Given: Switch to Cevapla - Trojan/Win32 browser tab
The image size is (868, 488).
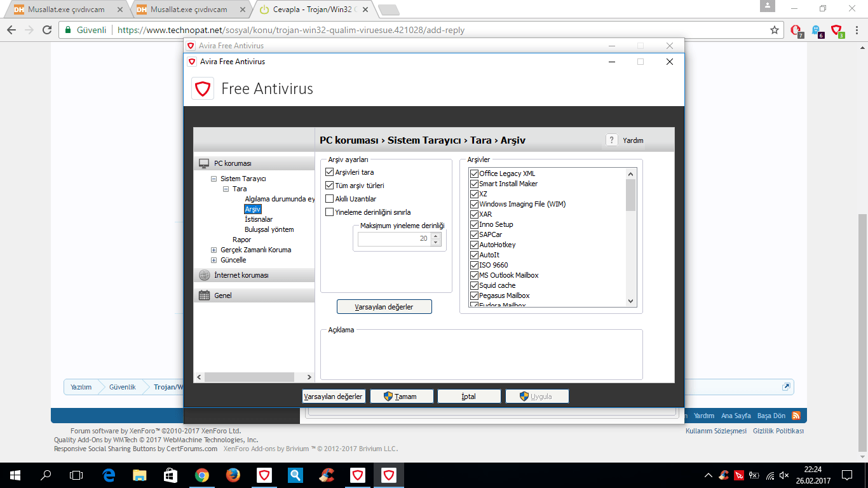Looking at the screenshot, I should (x=315, y=10).
